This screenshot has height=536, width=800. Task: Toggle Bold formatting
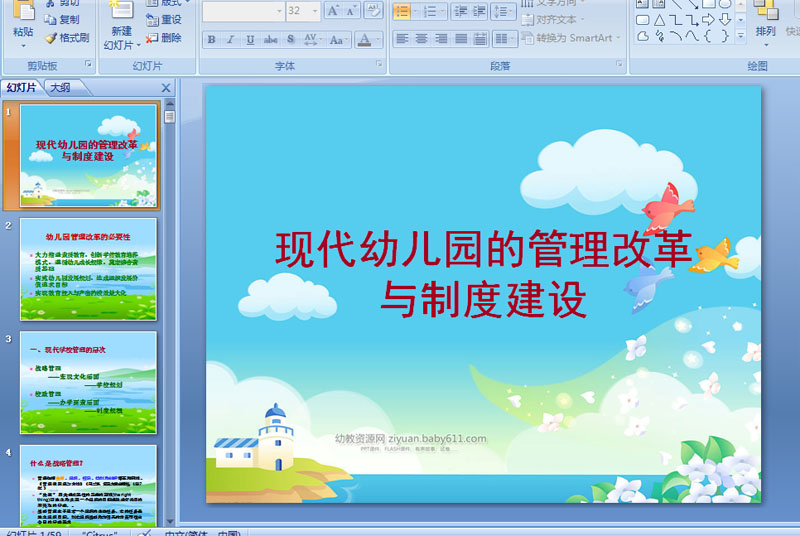[x=212, y=39]
